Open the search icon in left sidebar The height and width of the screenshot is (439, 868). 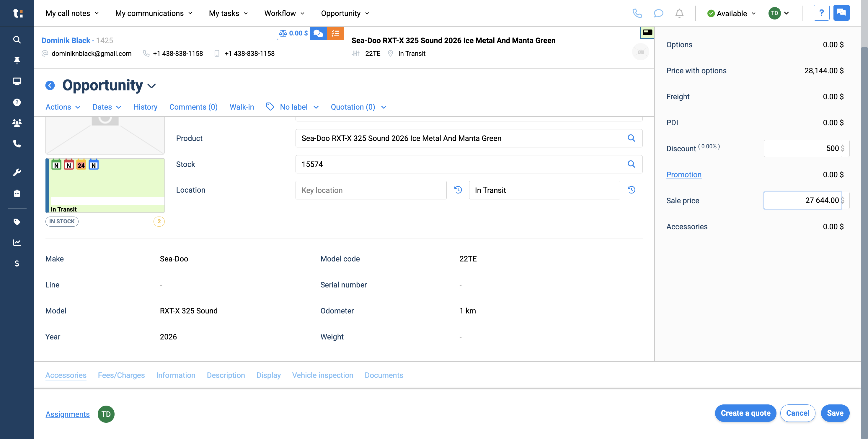point(17,40)
